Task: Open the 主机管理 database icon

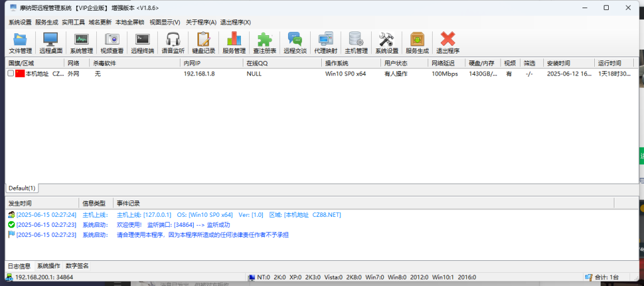Action: [x=356, y=43]
